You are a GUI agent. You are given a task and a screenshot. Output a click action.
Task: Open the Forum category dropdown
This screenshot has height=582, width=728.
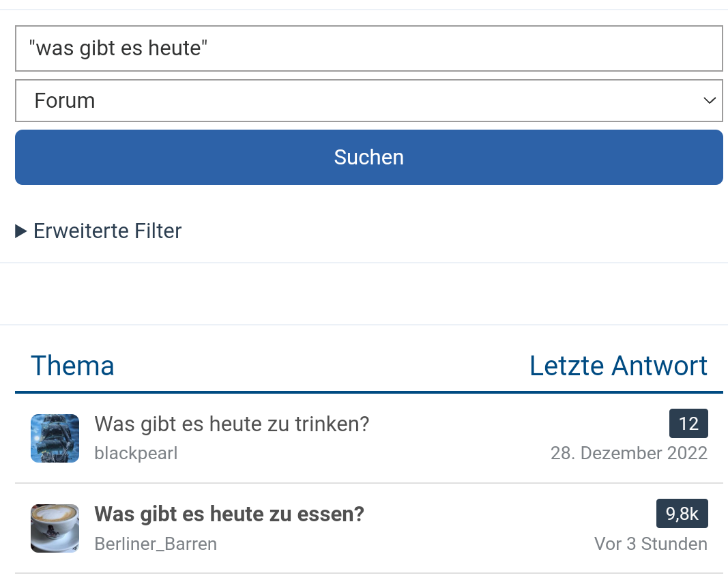368,101
